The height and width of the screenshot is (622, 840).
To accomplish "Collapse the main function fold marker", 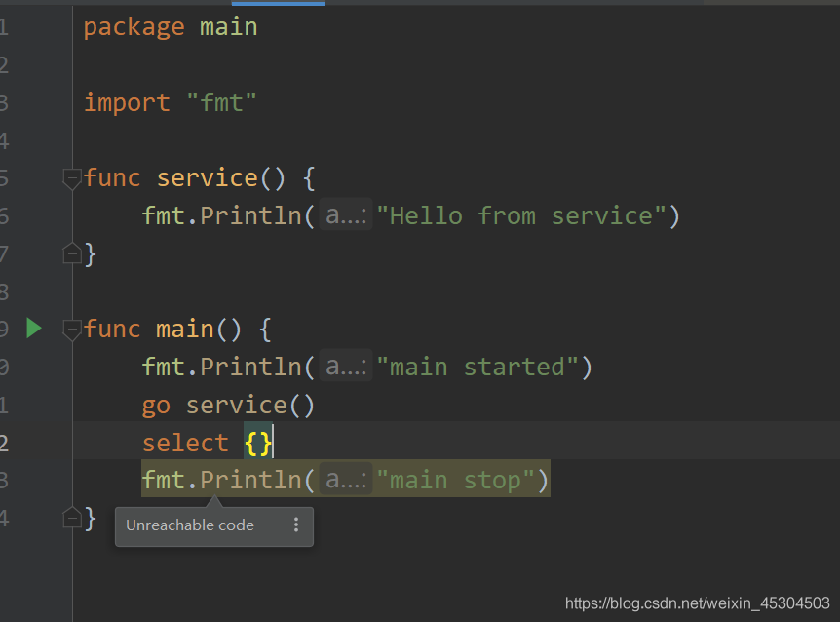I will tap(71, 330).
